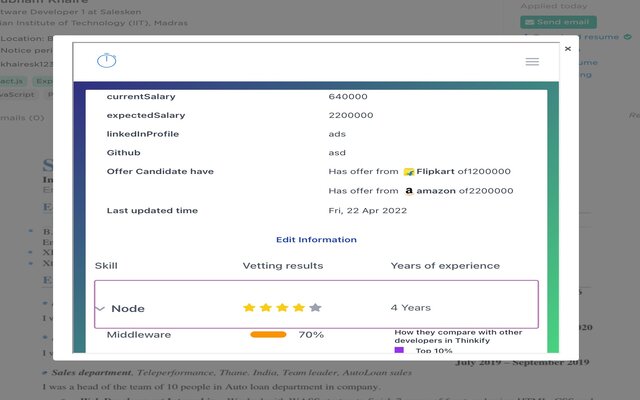Close the candidate details modal

[x=567, y=49]
